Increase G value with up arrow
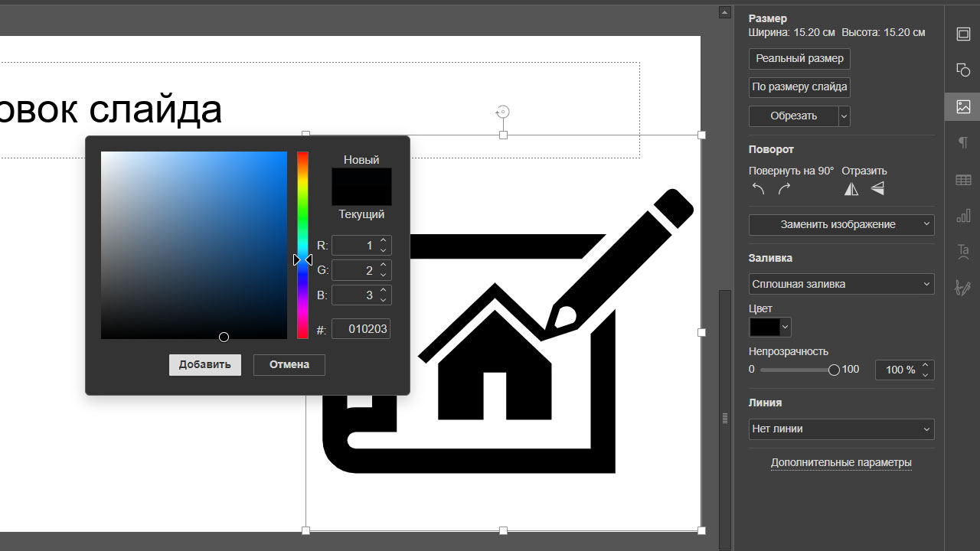The image size is (980, 551). coord(384,266)
